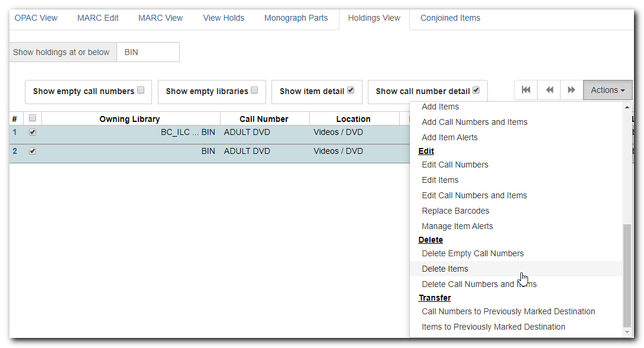Open the Actions dropdown menu
Viewport: 644px width, 348px height.
(x=607, y=90)
